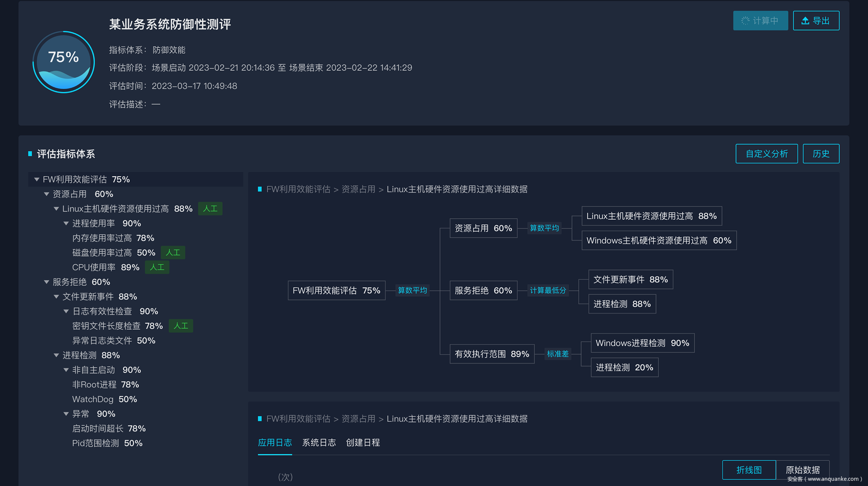This screenshot has width=868, height=486.
Task: Click 人工 tag beside 磁盘使用率过高
Action: pyautogui.click(x=173, y=253)
